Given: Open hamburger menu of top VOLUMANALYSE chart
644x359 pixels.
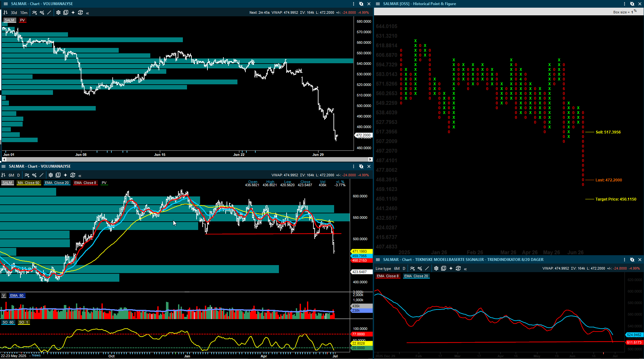Looking at the screenshot, I should (5, 4).
